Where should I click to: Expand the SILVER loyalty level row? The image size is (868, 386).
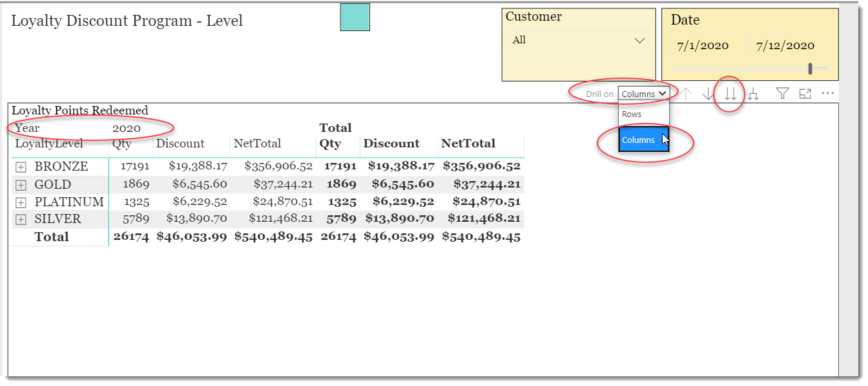[21, 219]
